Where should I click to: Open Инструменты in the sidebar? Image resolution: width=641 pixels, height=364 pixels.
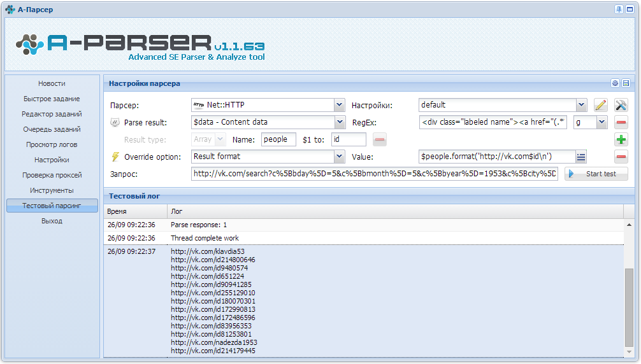pos(52,190)
